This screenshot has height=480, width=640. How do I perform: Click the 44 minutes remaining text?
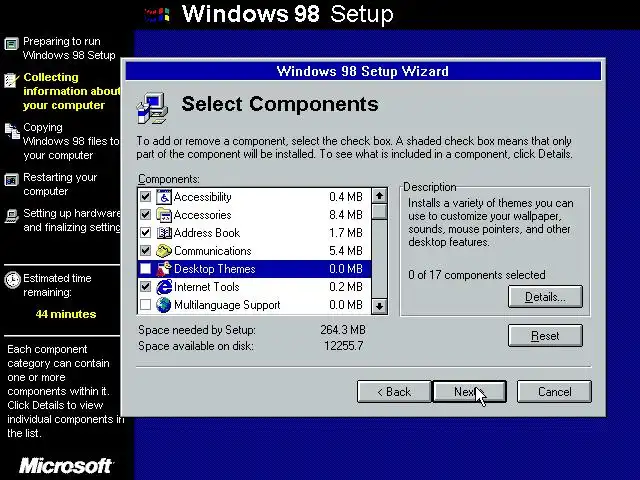pyautogui.click(x=66, y=314)
